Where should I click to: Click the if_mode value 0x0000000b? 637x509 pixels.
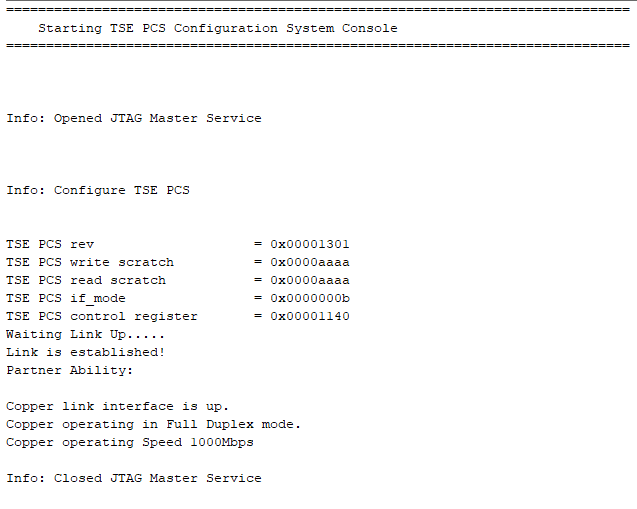click(310, 298)
